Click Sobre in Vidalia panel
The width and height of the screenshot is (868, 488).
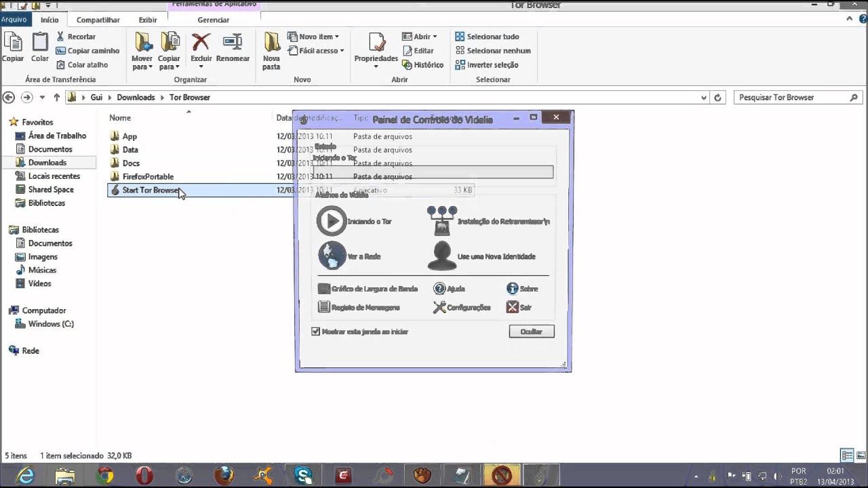pos(522,289)
